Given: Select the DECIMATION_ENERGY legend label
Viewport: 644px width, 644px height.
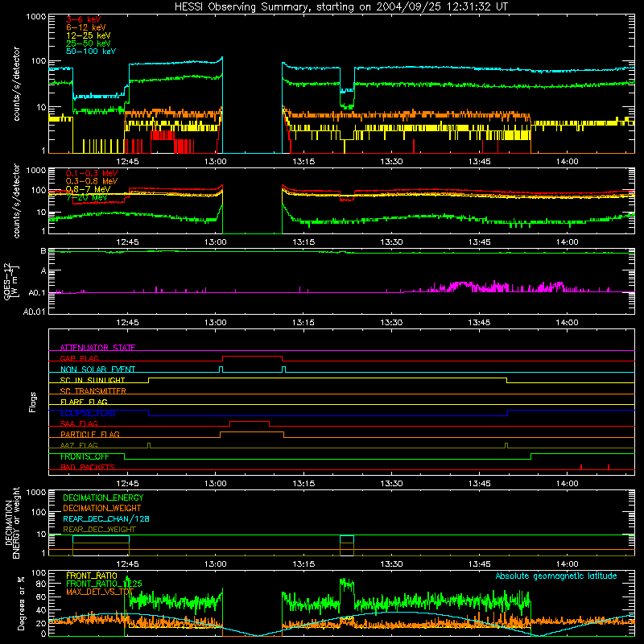Looking at the screenshot, I should pyautogui.click(x=103, y=497).
